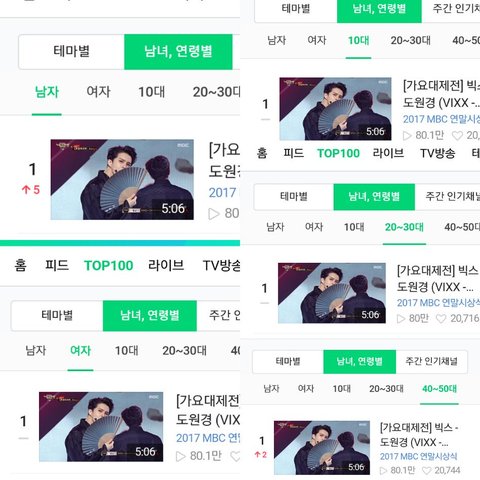Click 주간 인기채널 button above selected 40~50대 tab

click(x=432, y=361)
